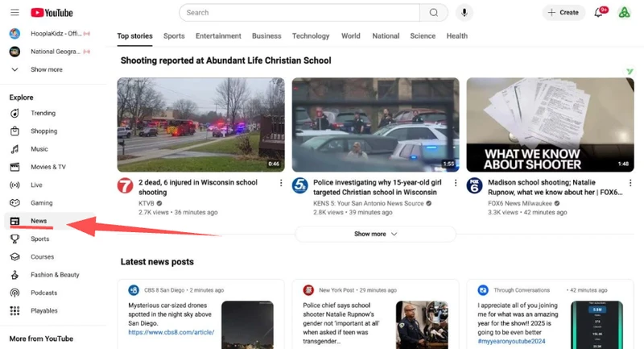Click the Gaming controller icon
The height and width of the screenshot is (349, 644).
(14, 203)
